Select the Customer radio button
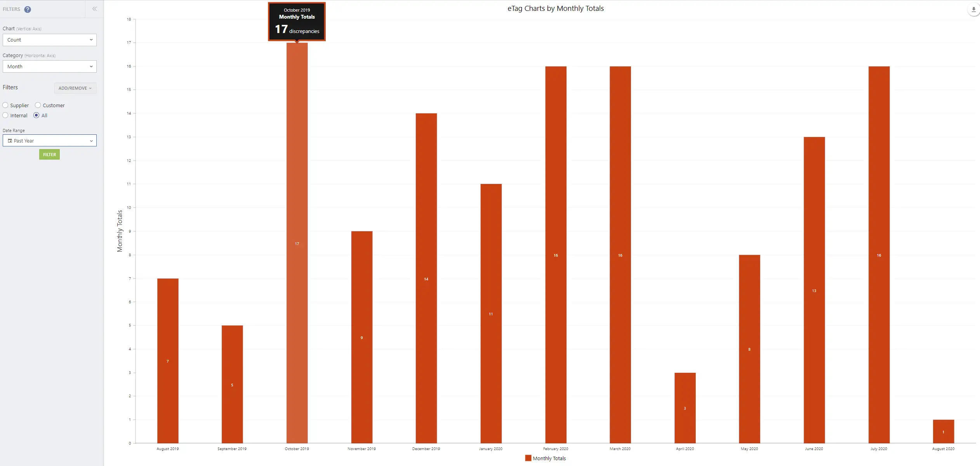The image size is (980, 466). [38, 105]
